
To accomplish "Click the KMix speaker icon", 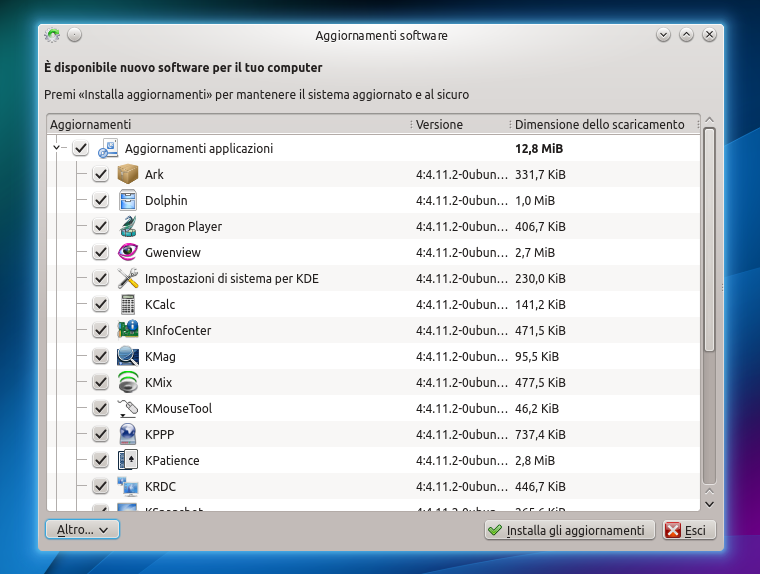I will [x=128, y=382].
